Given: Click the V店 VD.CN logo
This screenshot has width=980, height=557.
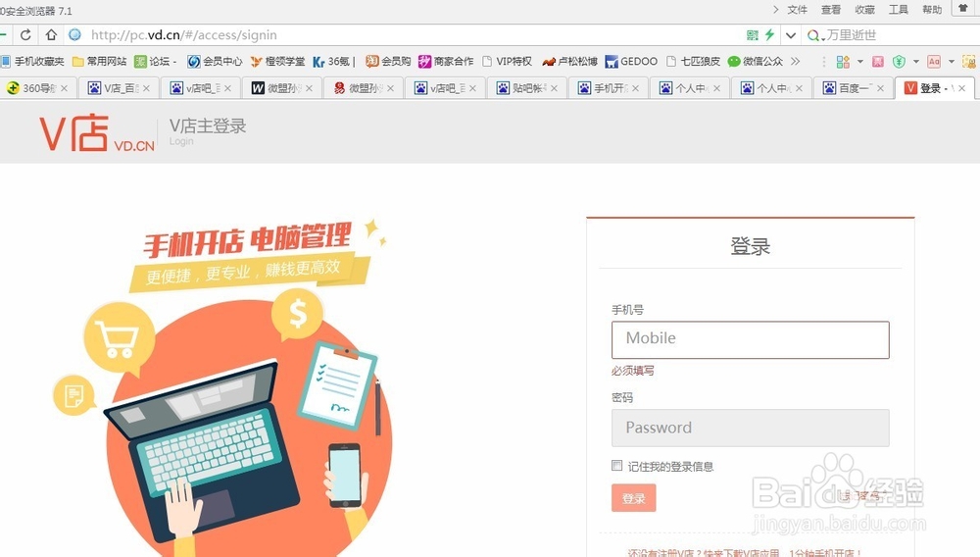Looking at the screenshot, I should coord(97,132).
